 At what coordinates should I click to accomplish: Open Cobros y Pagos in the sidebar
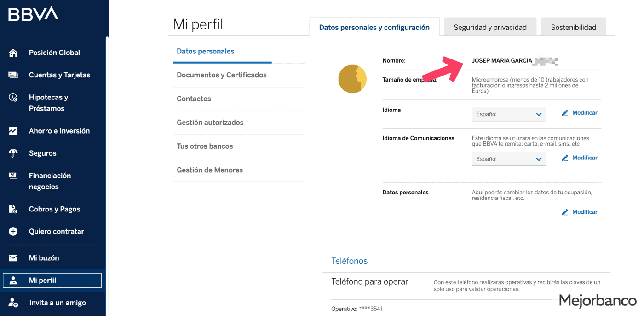tap(54, 209)
